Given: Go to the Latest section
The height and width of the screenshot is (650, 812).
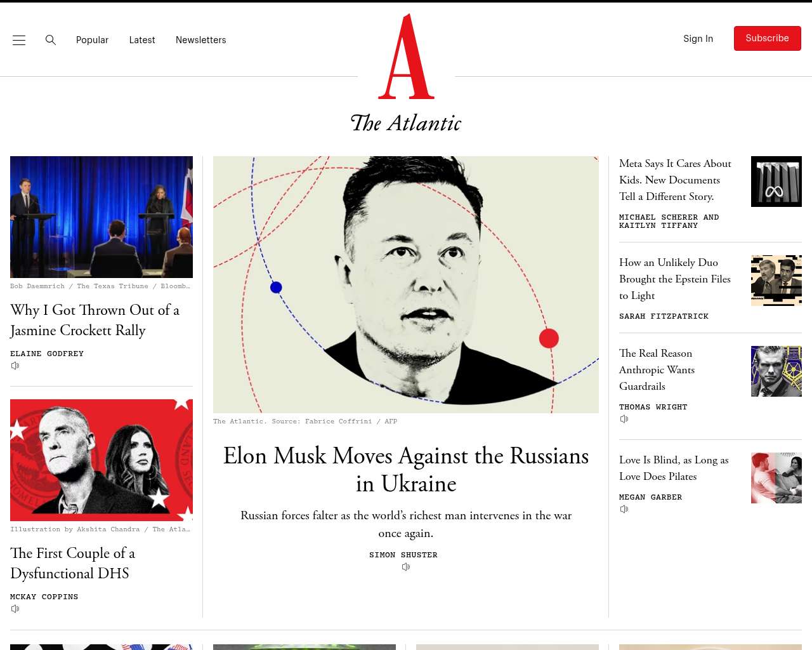Looking at the screenshot, I should (x=142, y=40).
